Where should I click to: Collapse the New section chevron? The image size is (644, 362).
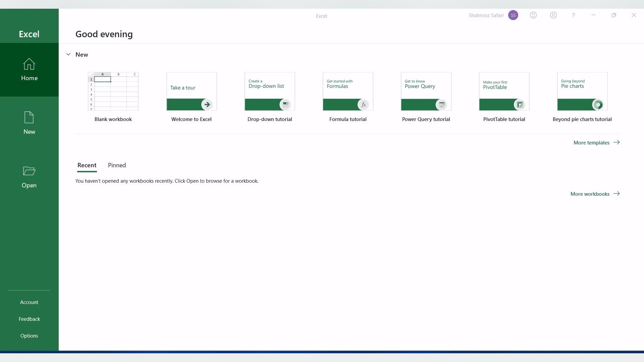coord(68,54)
